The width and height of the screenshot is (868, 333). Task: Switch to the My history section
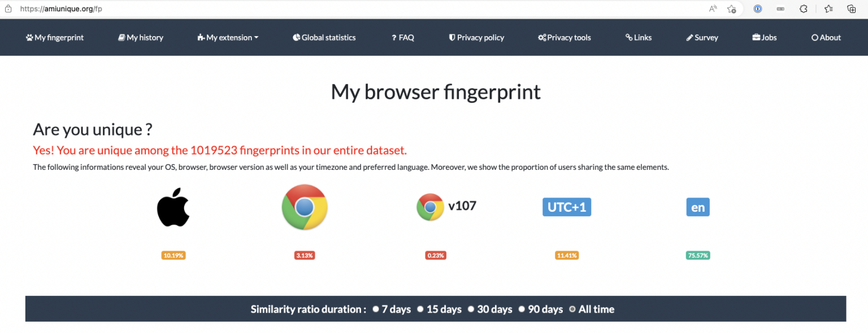click(140, 37)
